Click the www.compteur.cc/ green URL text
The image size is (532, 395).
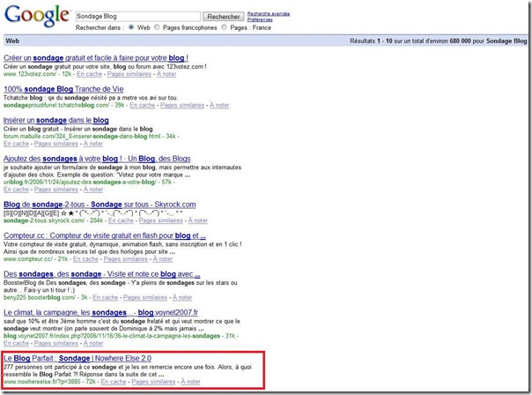tap(28, 259)
